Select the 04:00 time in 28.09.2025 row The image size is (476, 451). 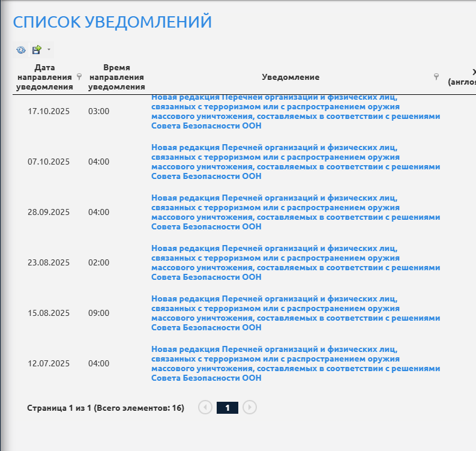coord(98,213)
